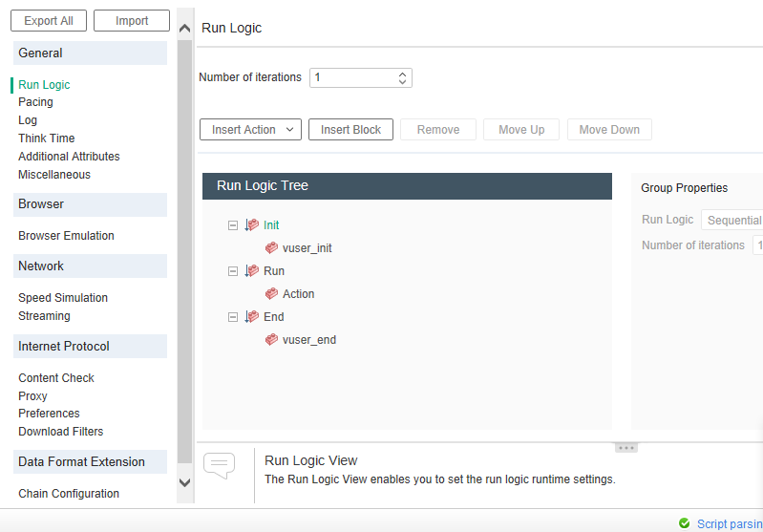Open the Run Logic Sequential dropdown
Screen dimensions: 763x532
(x=731, y=220)
